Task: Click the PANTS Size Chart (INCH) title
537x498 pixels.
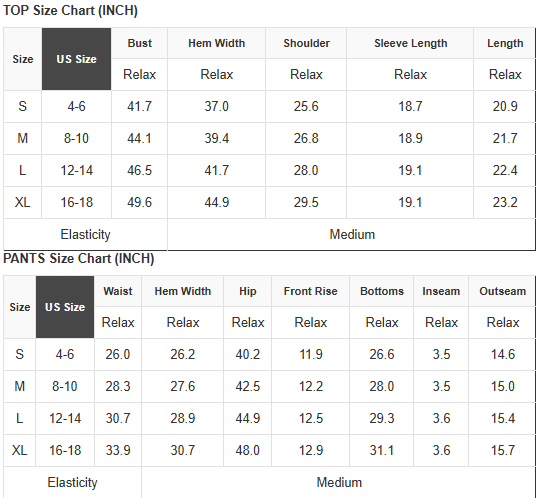Action: pos(78,258)
